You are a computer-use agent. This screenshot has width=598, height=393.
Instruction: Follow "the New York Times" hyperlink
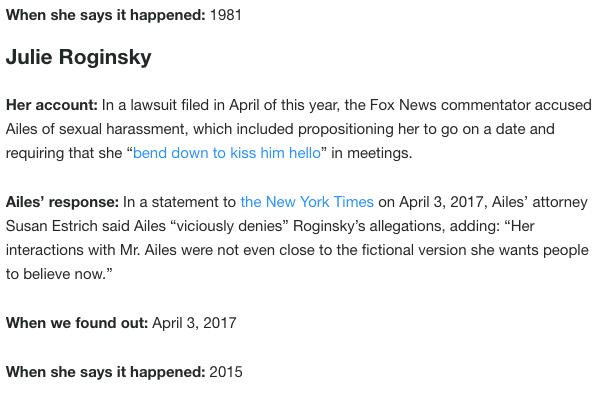[307, 202]
